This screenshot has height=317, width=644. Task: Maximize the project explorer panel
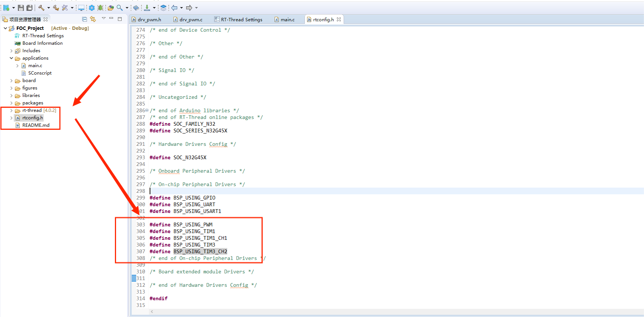coord(120,19)
